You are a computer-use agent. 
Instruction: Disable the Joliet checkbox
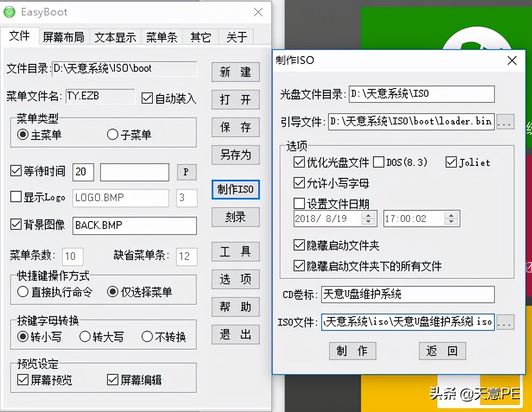[x=451, y=162]
